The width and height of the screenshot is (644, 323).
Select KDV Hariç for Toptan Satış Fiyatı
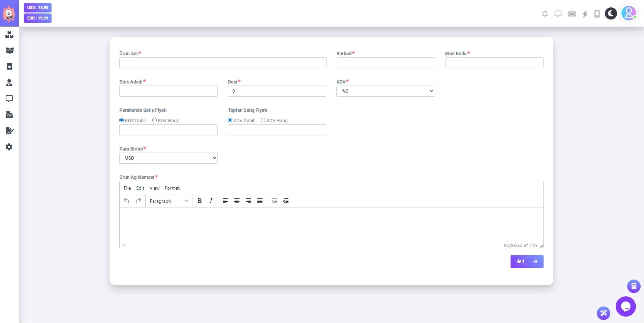pyautogui.click(x=263, y=120)
